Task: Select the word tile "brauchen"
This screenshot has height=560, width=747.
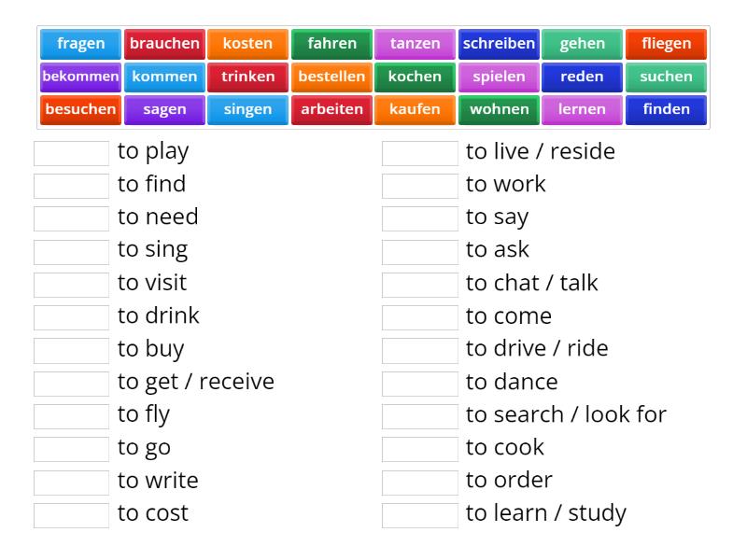Action: (164, 43)
